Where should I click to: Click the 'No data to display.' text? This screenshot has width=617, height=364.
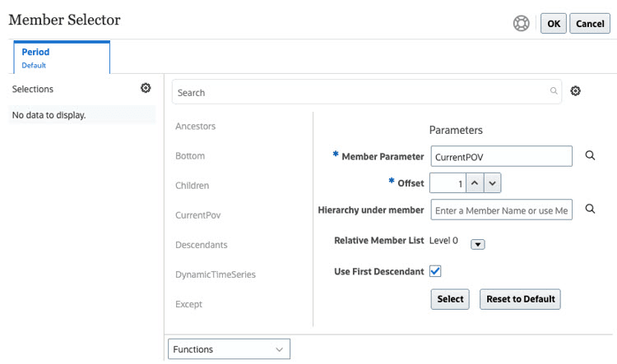pyautogui.click(x=49, y=115)
